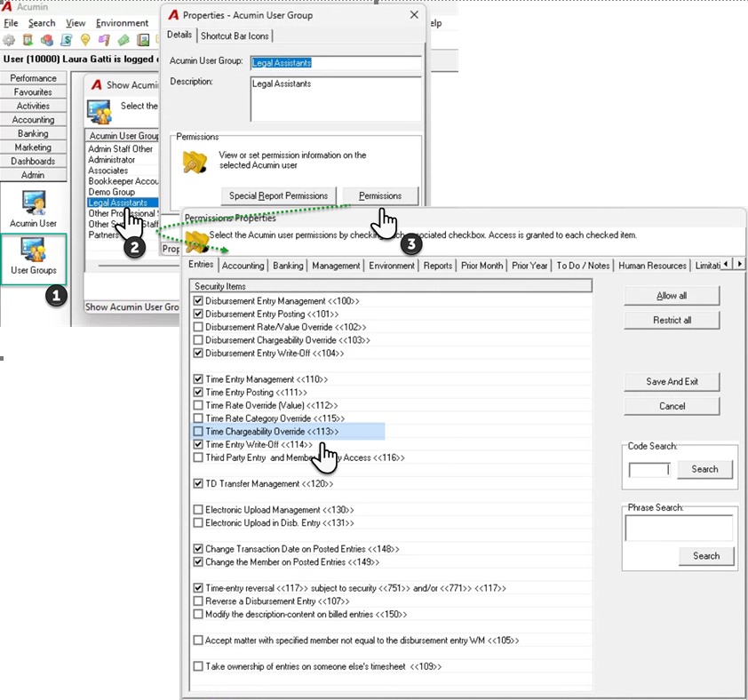This screenshot has height=700, width=748.
Task: Open the User Groups sidebar icon
Action: click(34, 258)
